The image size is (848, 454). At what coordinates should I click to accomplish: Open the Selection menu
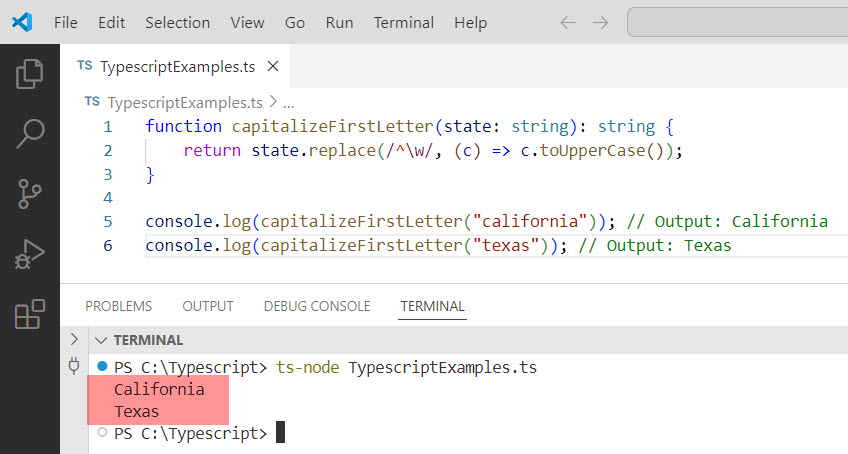tap(177, 23)
